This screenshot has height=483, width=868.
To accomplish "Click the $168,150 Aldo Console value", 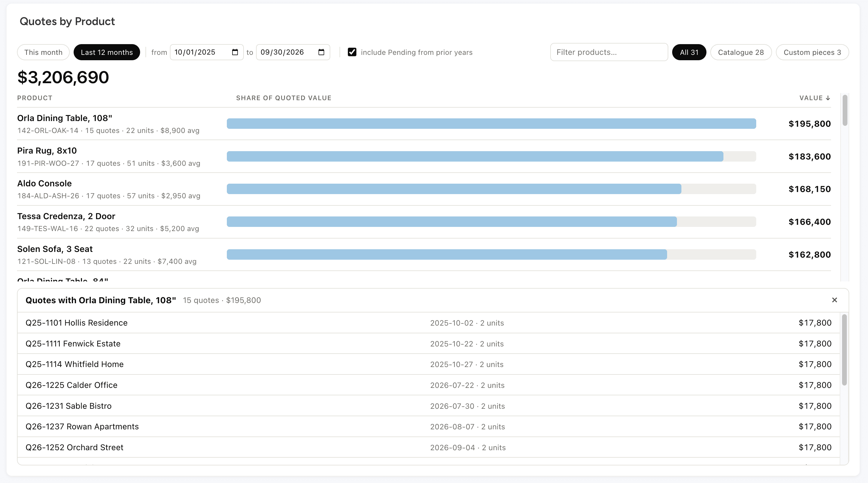I will (x=809, y=189).
